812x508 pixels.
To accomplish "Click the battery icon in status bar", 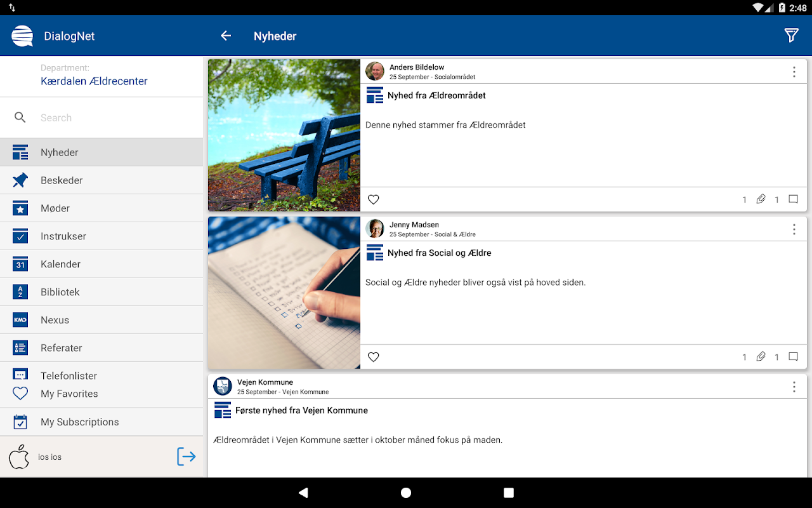I will 782,8.
